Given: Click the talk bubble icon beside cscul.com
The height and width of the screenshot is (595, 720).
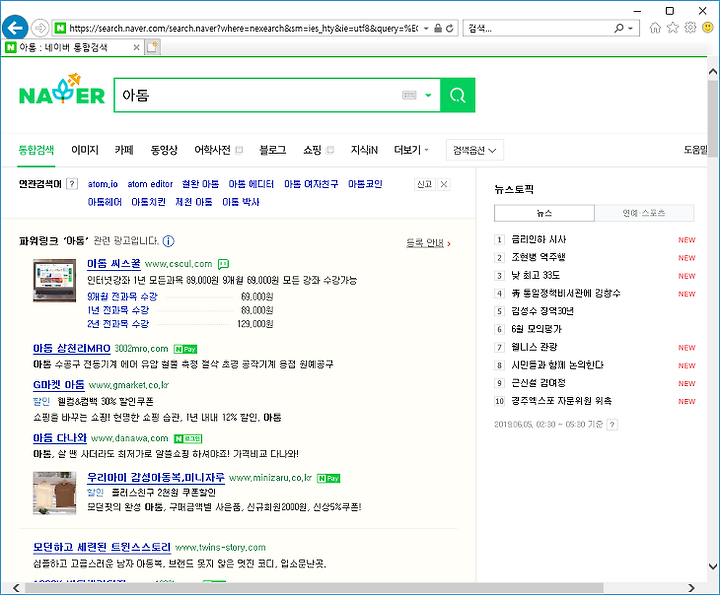Looking at the screenshot, I should pyautogui.click(x=223, y=264).
